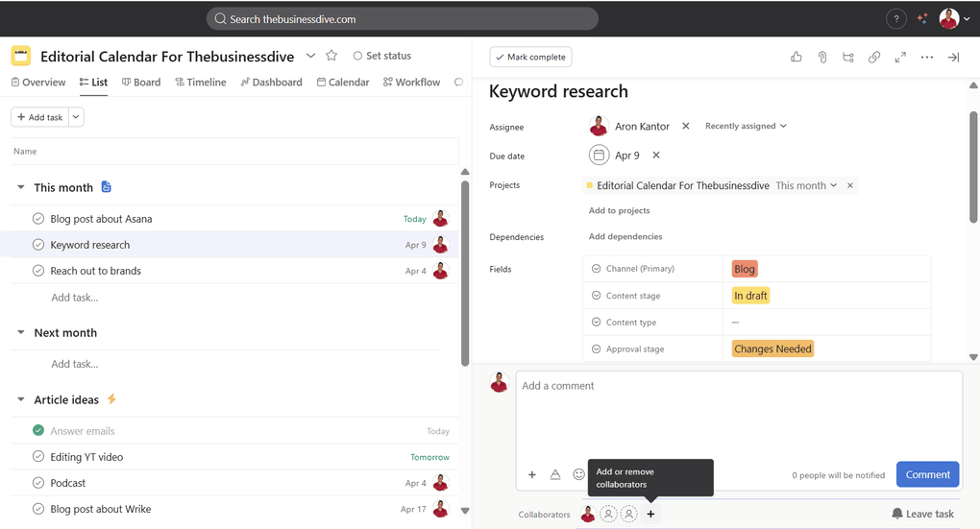The image size is (980, 529).
Task: Mark Blog post about Asana complete
Action: click(38, 219)
